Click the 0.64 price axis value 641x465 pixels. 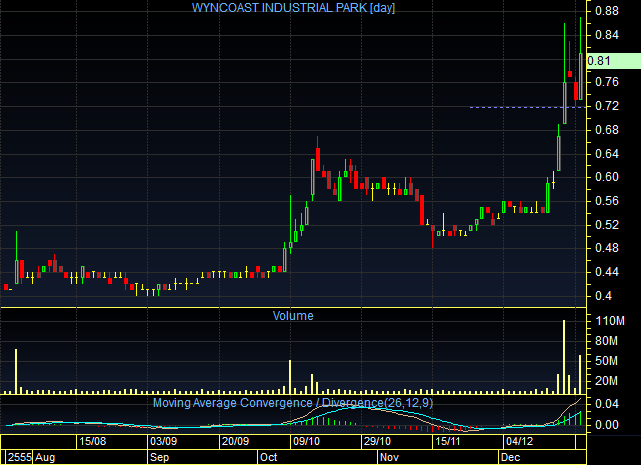[607, 154]
